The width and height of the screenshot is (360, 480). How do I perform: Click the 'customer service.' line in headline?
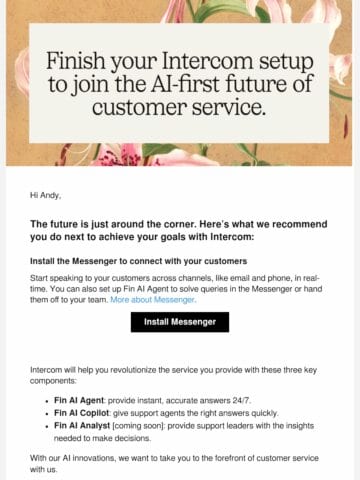pyautogui.click(x=179, y=107)
